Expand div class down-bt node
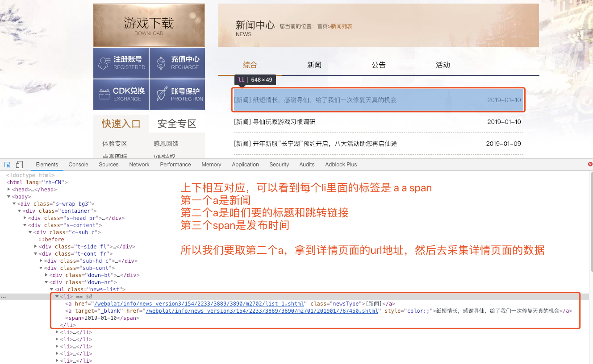Screen dimensions: 593x364 tap(46, 275)
